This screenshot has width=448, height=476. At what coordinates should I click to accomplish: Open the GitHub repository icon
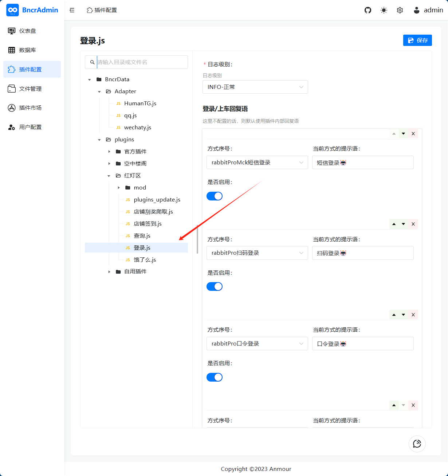(x=368, y=10)
